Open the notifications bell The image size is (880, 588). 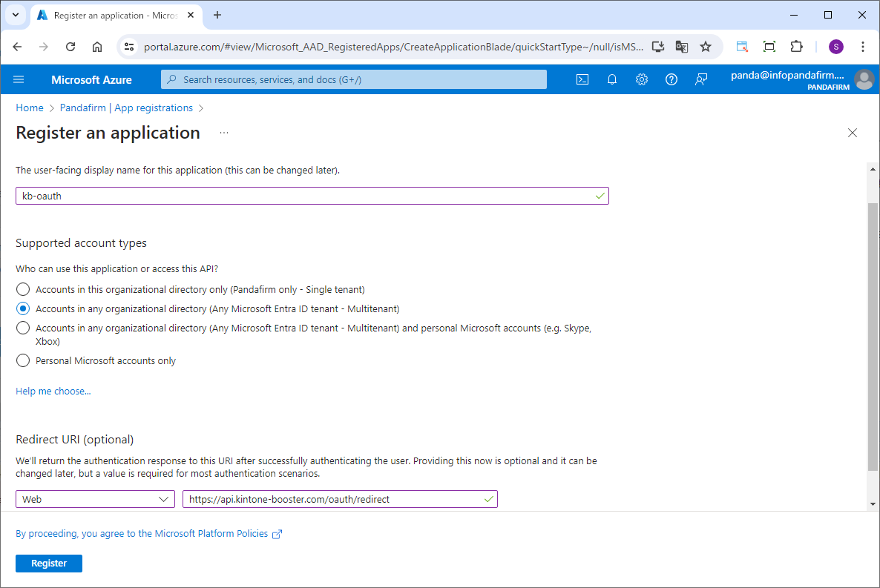tap(612, 79)
